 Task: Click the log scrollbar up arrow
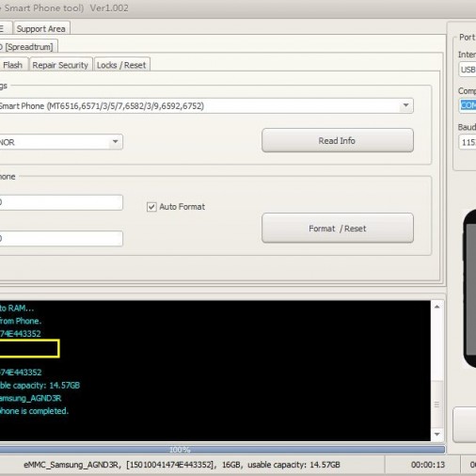(x=437, y=307)
